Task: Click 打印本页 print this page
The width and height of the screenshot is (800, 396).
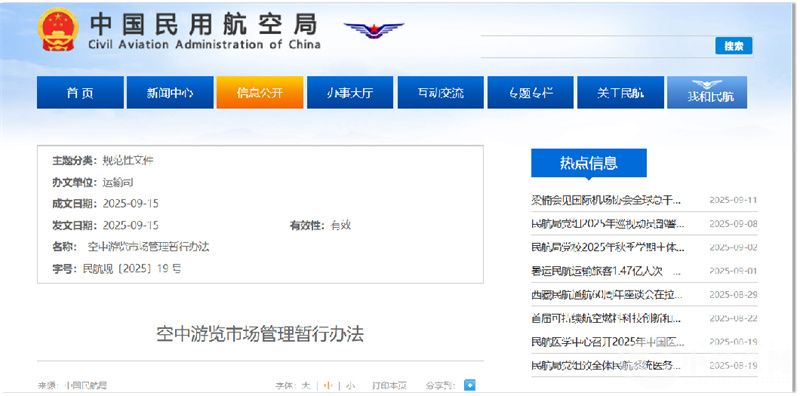Action: (389, 386)
